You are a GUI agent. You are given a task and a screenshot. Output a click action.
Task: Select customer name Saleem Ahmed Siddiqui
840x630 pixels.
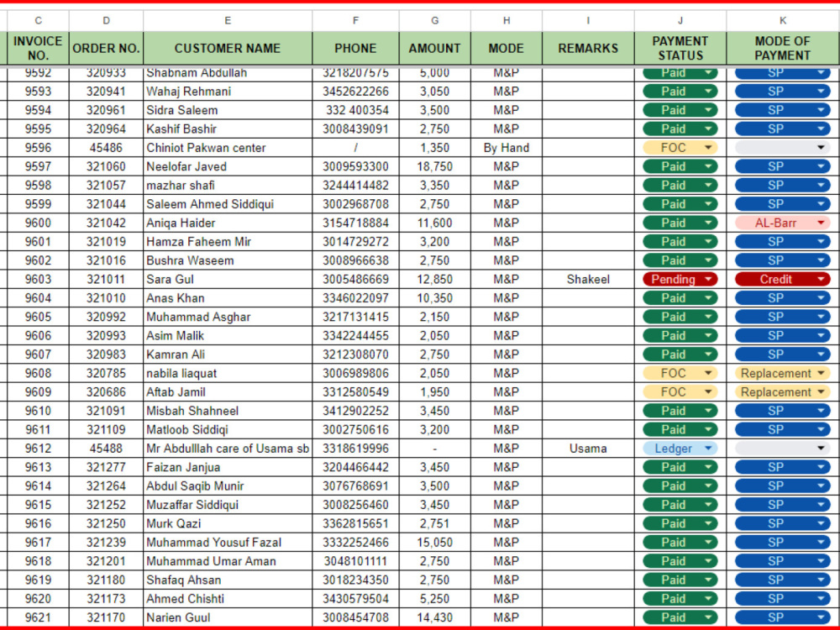(x=228, y=204)
